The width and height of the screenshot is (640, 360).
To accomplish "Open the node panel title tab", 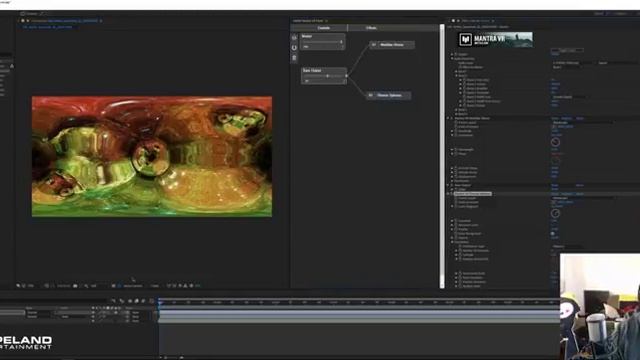I will pos(308,20).
